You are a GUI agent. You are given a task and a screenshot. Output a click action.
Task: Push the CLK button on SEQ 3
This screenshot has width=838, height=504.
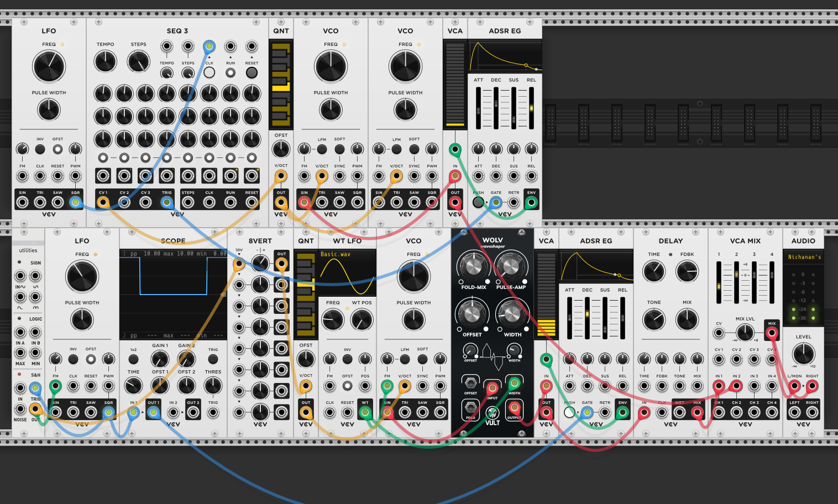pos(209,72)
